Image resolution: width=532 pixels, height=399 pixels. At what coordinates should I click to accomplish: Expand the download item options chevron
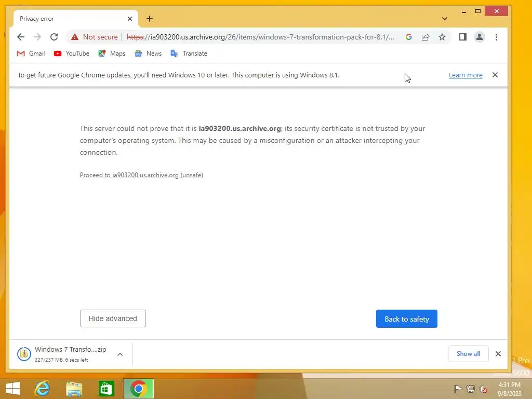click(120, 354)
